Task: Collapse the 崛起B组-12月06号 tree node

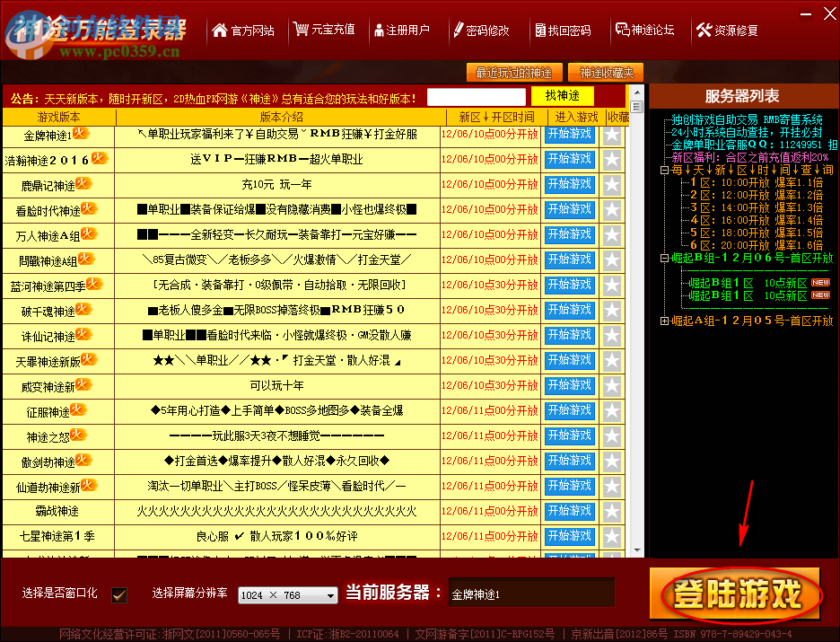Action: [x=664, y=259]
